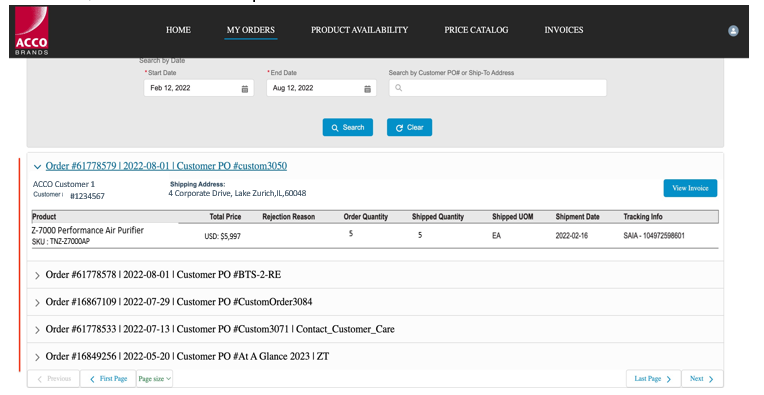Focus the Customer PO# or Ship-To search field
Image resolution: width=764 pixels, height=395 pixels.
point(497,88)
